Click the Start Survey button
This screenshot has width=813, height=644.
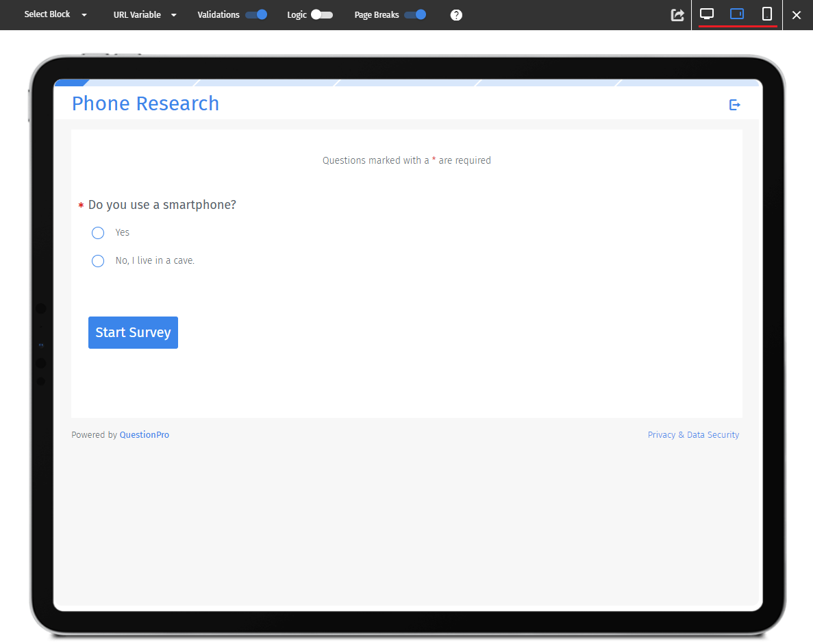[x=133, y=332]
